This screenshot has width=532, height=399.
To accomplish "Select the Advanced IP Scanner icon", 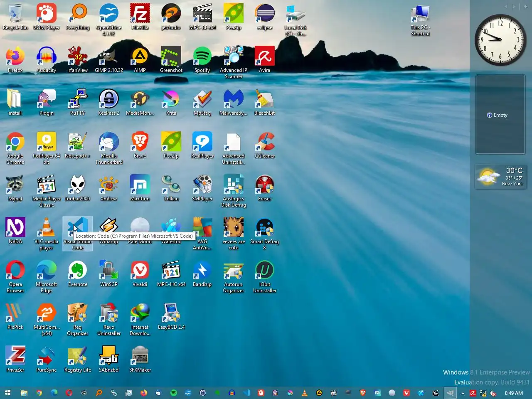I will coord(234,63).
